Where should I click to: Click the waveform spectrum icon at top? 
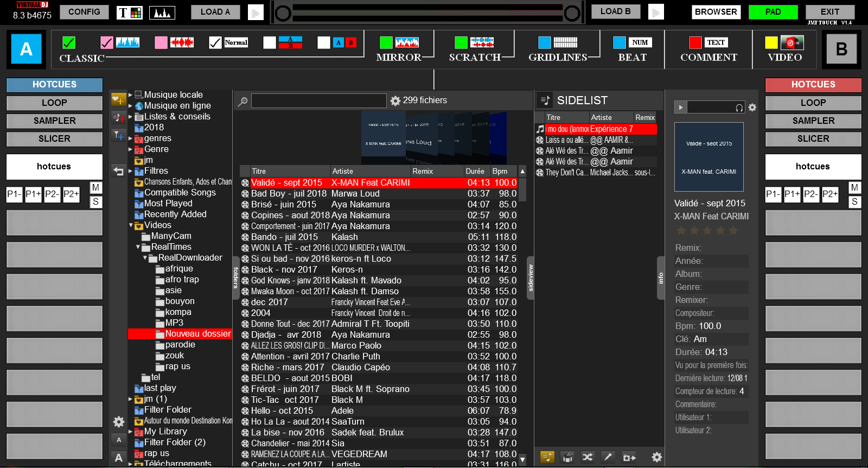point(162,12)
